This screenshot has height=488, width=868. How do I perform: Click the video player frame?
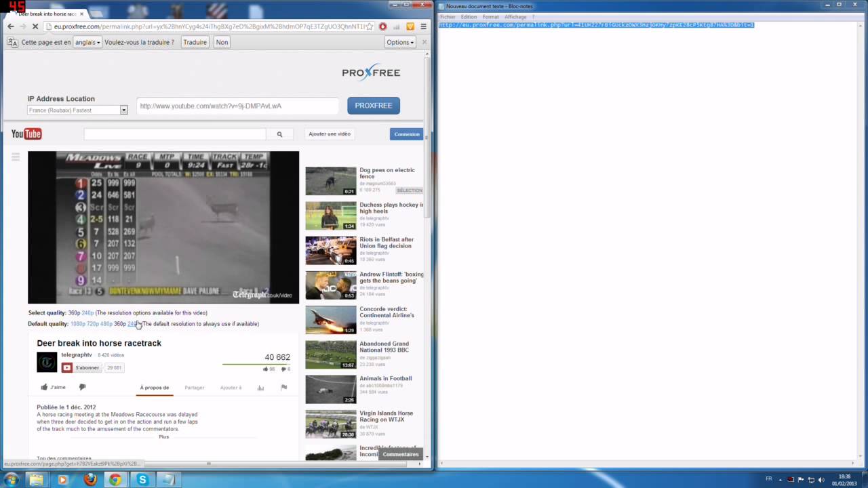(x=163, y=227)
